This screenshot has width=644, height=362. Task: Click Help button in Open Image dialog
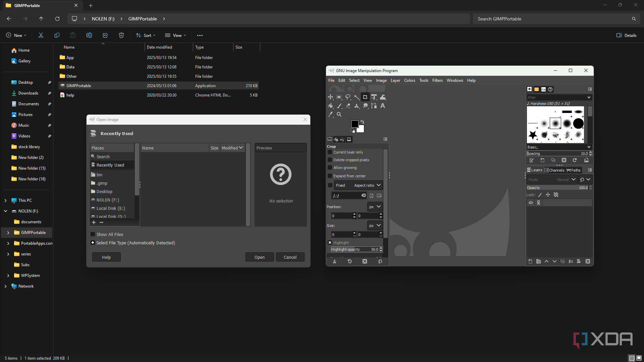[x=106, y=257]
